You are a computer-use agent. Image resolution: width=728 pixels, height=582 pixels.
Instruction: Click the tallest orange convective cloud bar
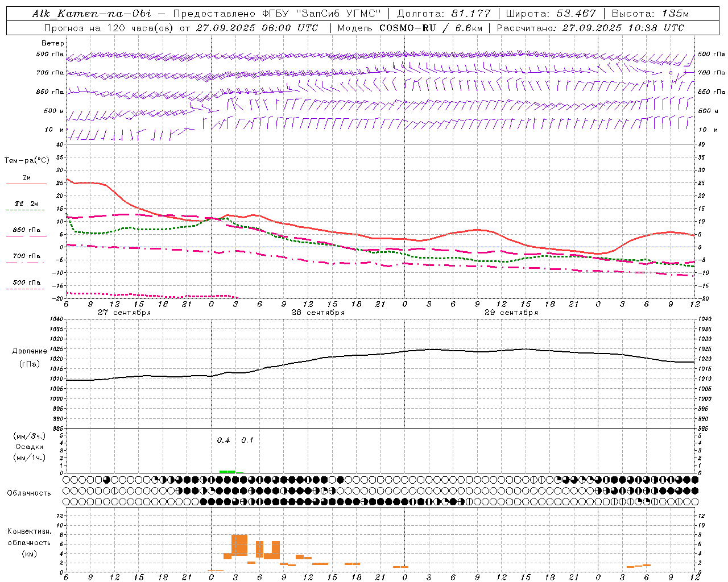point(239,545)
